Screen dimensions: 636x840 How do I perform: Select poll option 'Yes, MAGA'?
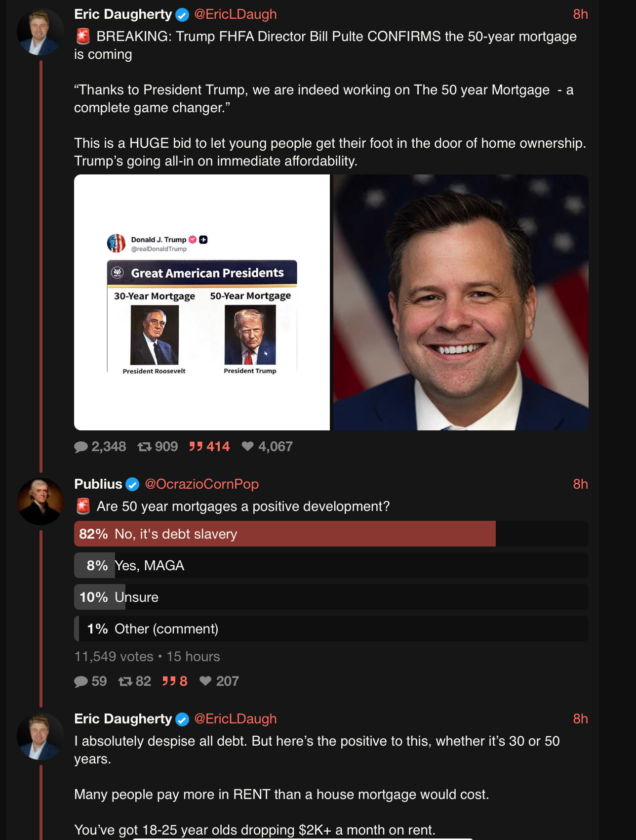331,566
